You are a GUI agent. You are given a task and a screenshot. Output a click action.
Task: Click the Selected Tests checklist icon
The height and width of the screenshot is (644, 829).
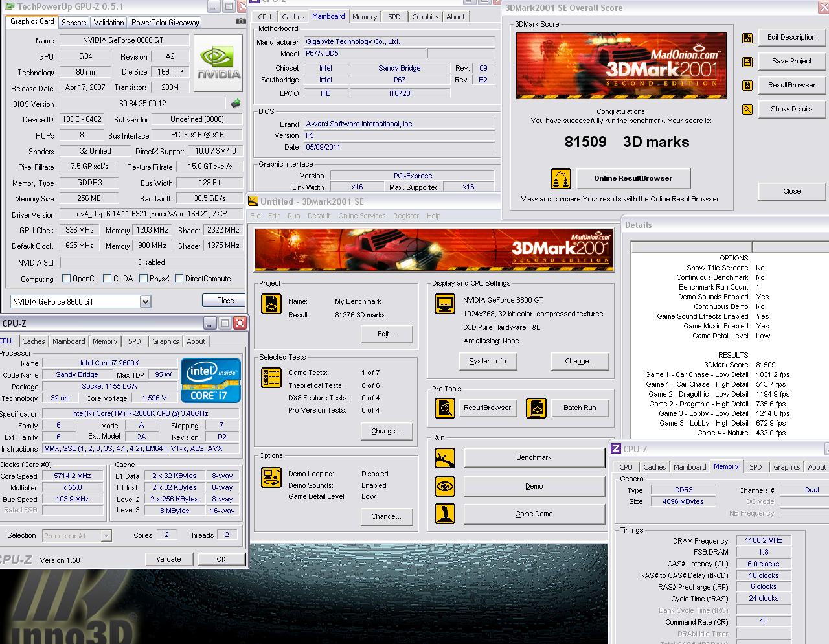pos(271,378)
